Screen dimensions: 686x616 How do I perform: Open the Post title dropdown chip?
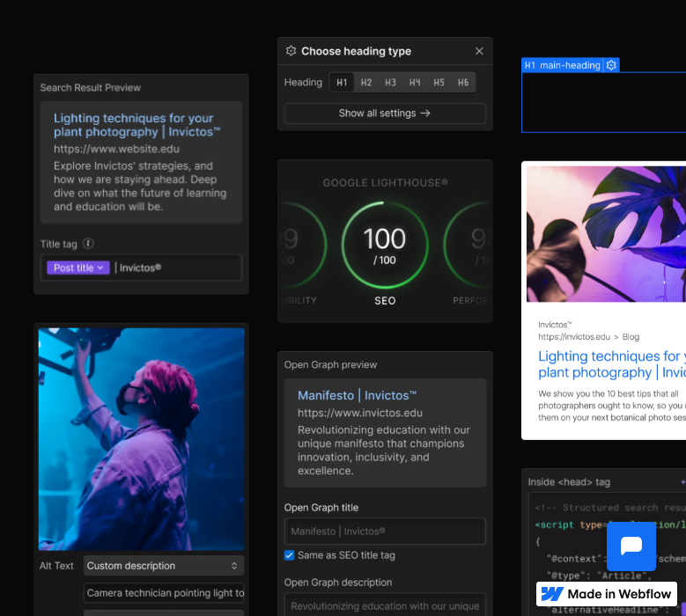coord(78,268)
